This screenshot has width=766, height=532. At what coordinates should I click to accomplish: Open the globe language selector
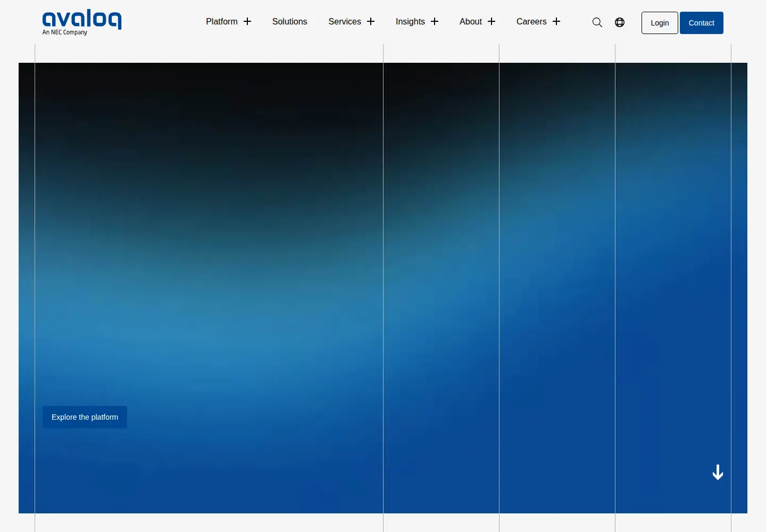click(620, 22)
